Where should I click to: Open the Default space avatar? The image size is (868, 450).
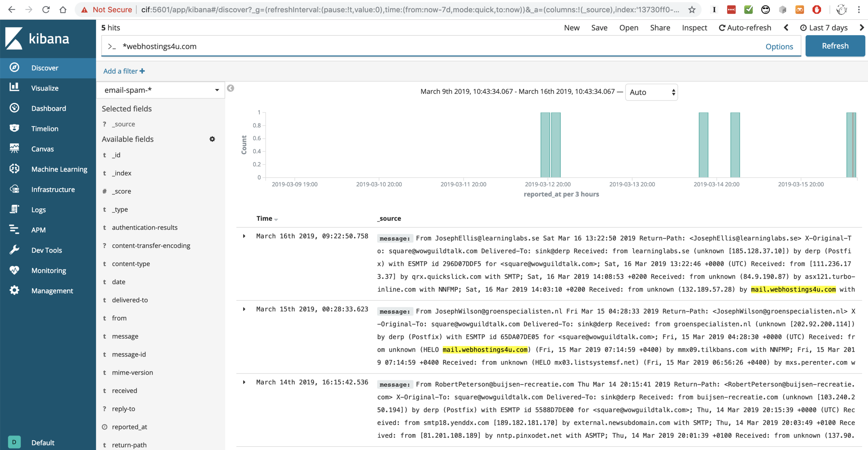[x=14, y=442]
